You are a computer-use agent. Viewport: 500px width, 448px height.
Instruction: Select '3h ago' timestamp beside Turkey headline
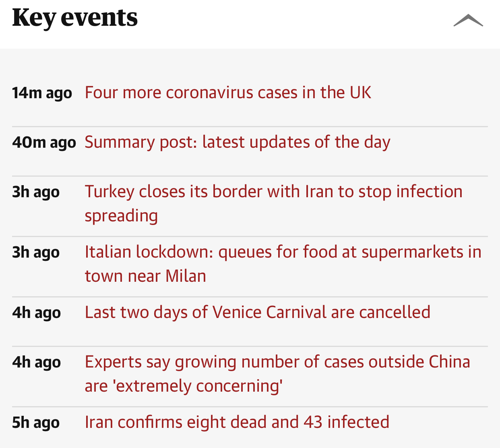pyautogui.click(x=36, y=192)
